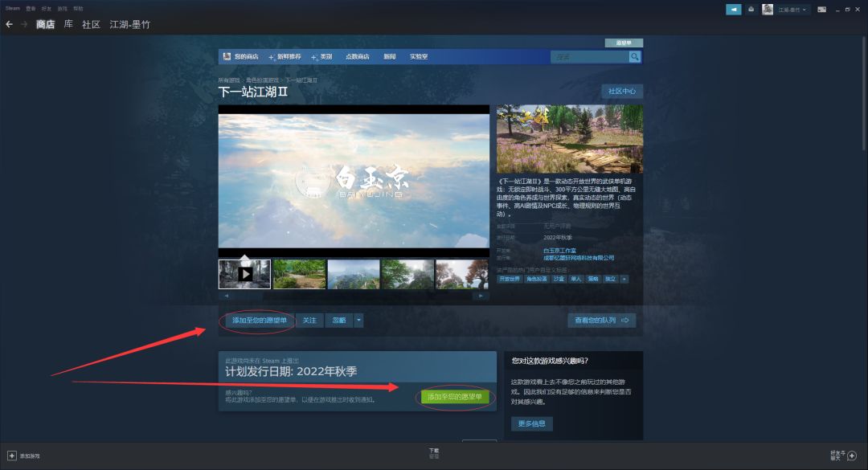
Task: Click blue 添加至您的愿望单 button near 关注
Action: [x=260, y=320]
